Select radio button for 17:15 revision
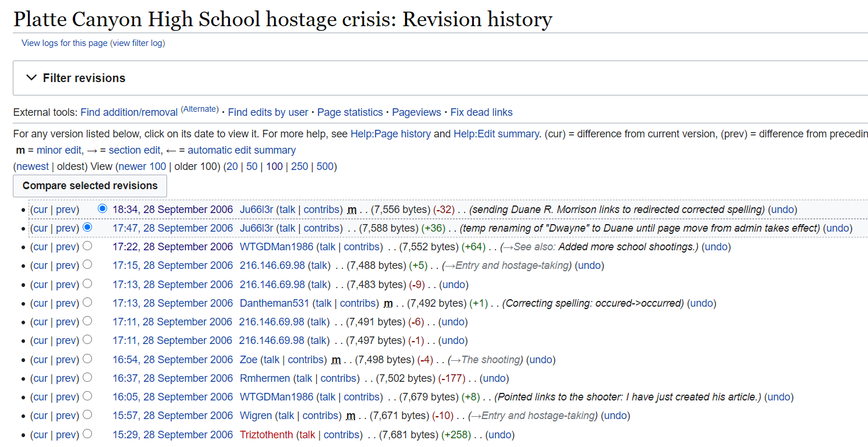Viewport: 868px width, 447px height. 87,264
